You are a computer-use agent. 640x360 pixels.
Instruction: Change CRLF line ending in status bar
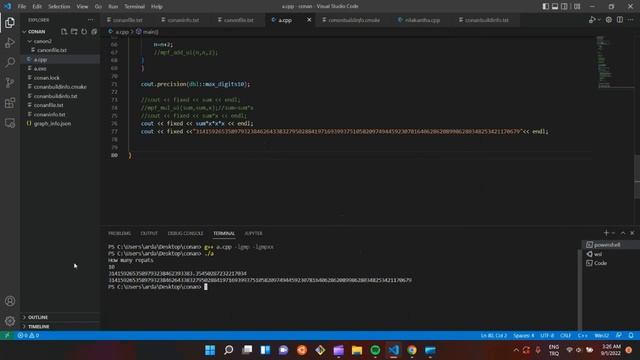tap(565, 336)
